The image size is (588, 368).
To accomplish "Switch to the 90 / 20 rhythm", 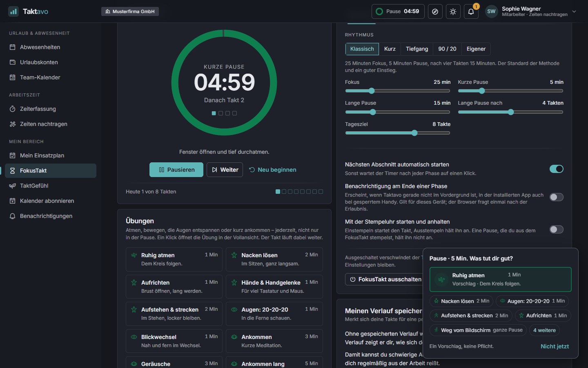I will [447, 49].
